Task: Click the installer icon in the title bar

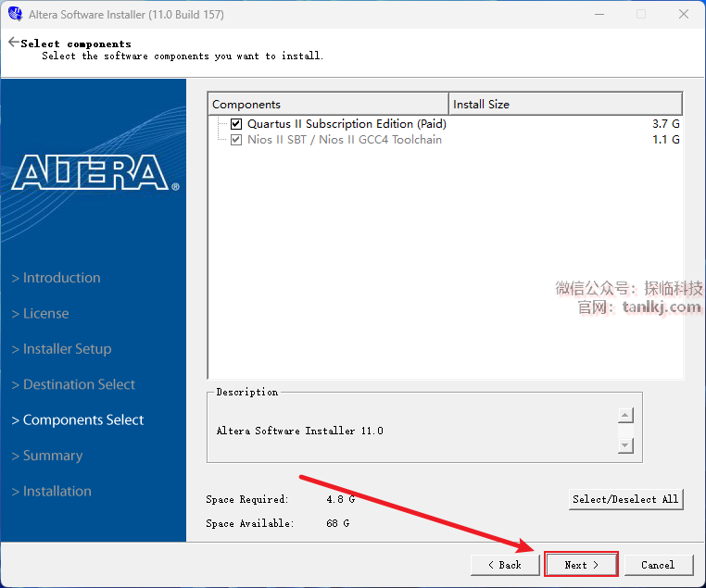Action: [14, 15]
